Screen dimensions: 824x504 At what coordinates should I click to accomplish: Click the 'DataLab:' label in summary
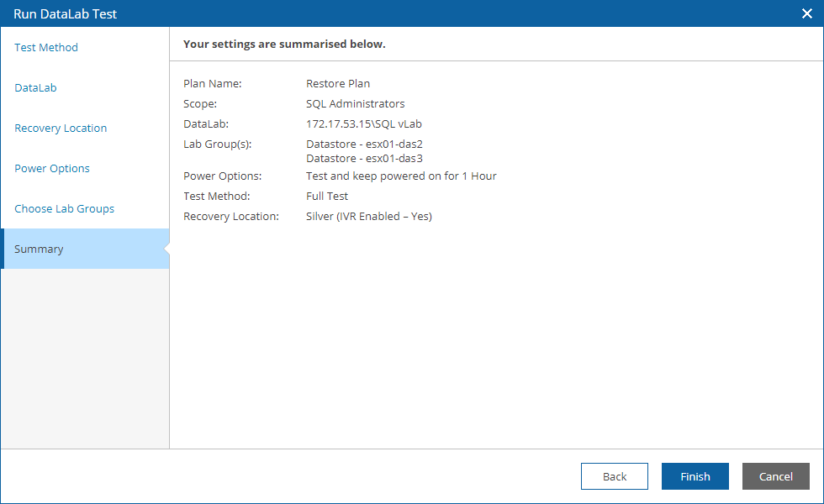pos(205,124)
